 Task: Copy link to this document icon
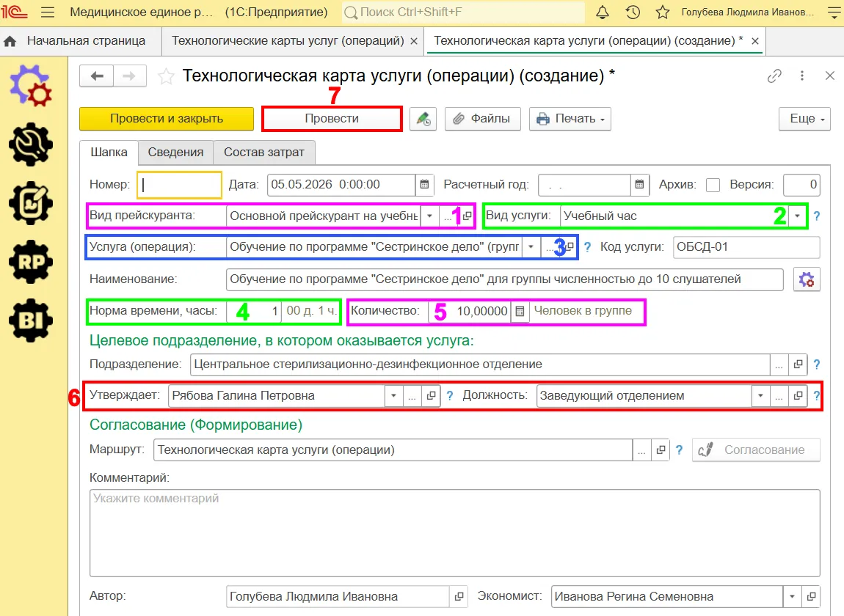774,76
